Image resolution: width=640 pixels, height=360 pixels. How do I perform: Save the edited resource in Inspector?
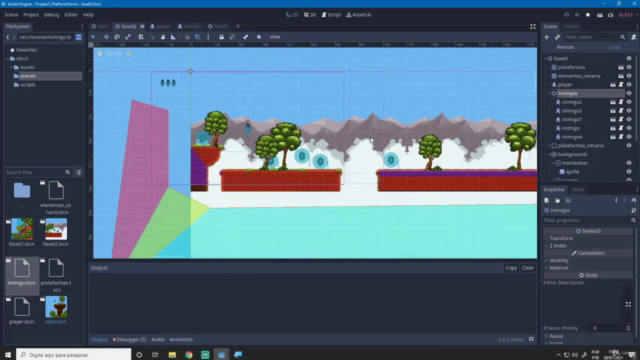click(x=568, y=200)
